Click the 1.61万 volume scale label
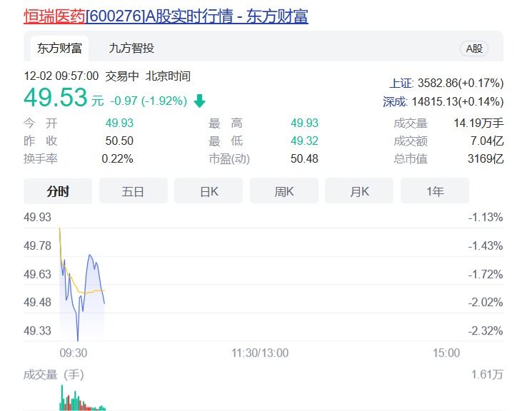The height and width of the screenshot is (411, 532). [487, 375]
